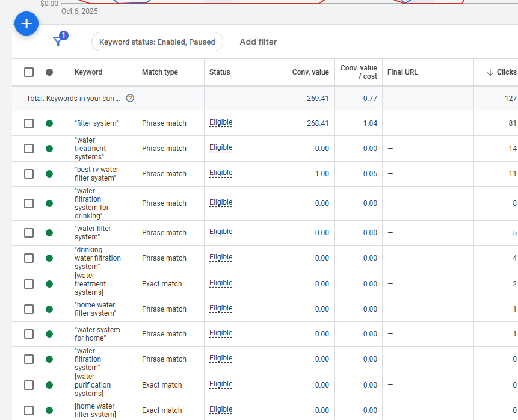Sort by Status column header
The height and width of the screenshot is (420, 518).
[x=220, y=72]
